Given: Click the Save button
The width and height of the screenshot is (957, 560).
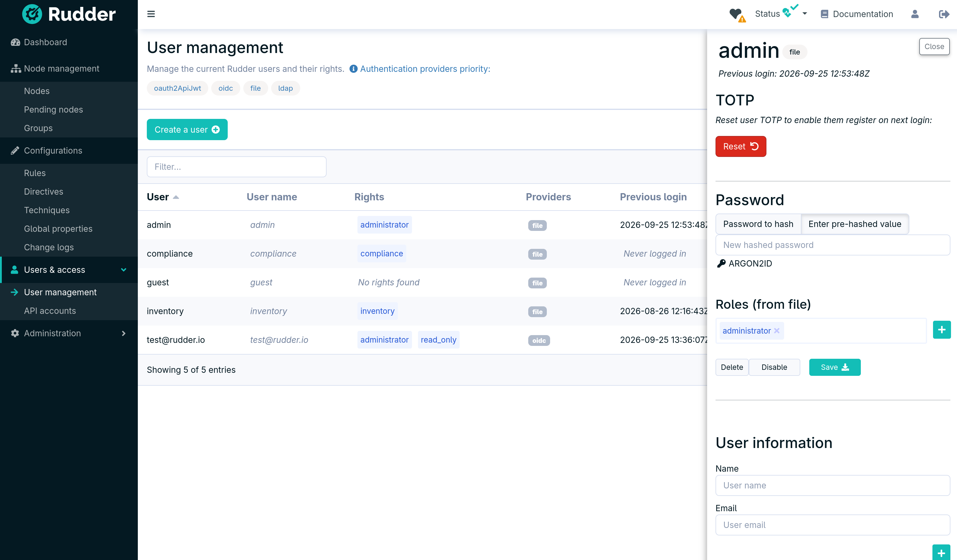Looking at the screenshot, I should (x=835, y=367).
